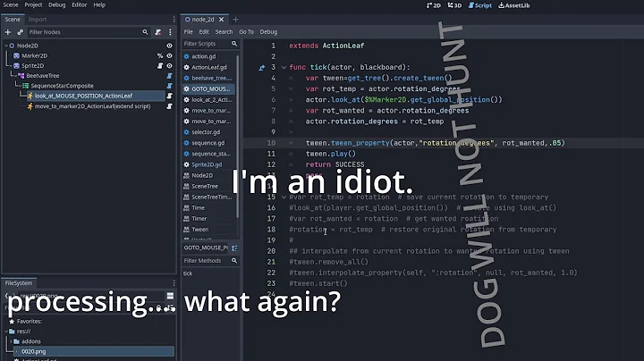Open Scene dock extra options menu
The image size is (644, 361).
pyautogui.click(x=170, y=32)
